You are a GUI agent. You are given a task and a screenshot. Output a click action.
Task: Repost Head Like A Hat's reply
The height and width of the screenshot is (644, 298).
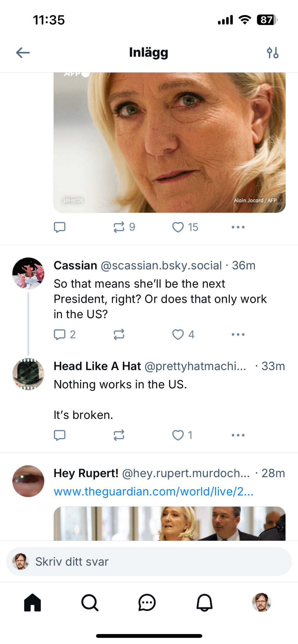[x=119, y=435]
